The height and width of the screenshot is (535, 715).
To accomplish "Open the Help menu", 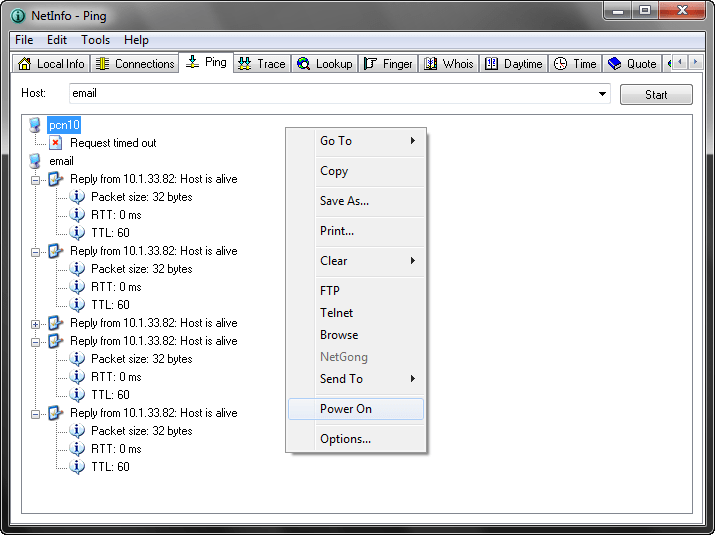I will click(136, 40).
